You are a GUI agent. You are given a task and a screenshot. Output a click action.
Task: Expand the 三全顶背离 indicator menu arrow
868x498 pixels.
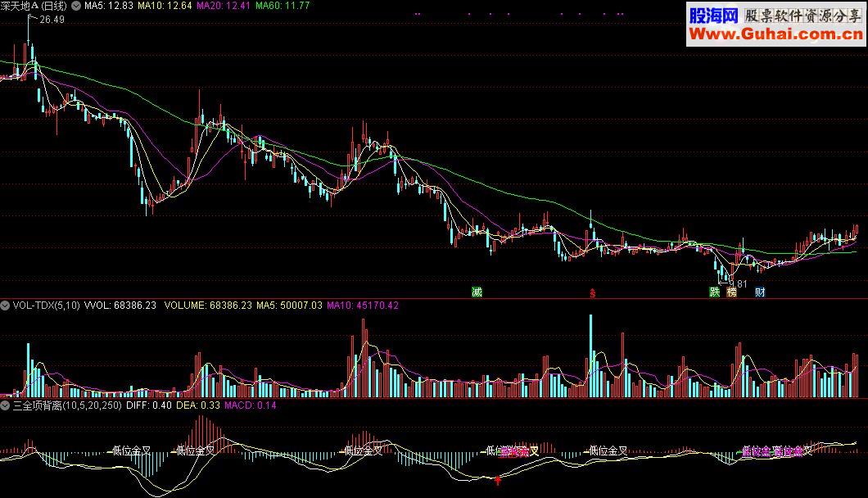tap(5, 405)
